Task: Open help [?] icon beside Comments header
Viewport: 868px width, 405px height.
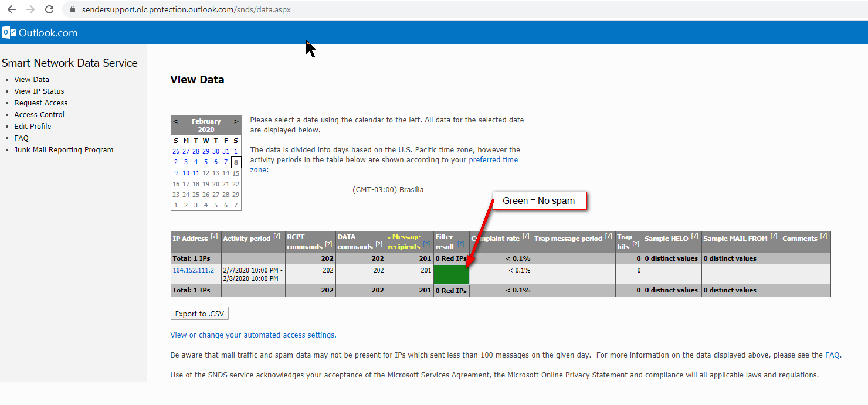Action: tap(823, 236)
